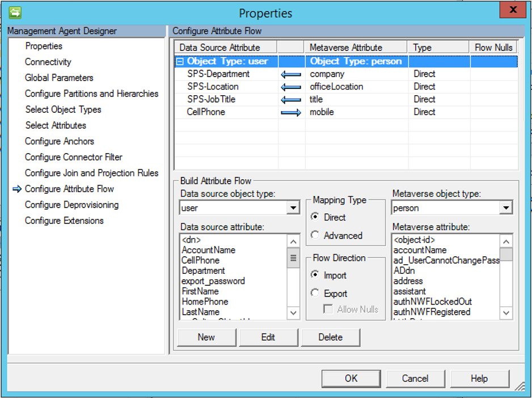Viewport: 532px width, 398px height.
Task: Click the import arrow for SPS-Department row
Action: click(x=291, y=74)
